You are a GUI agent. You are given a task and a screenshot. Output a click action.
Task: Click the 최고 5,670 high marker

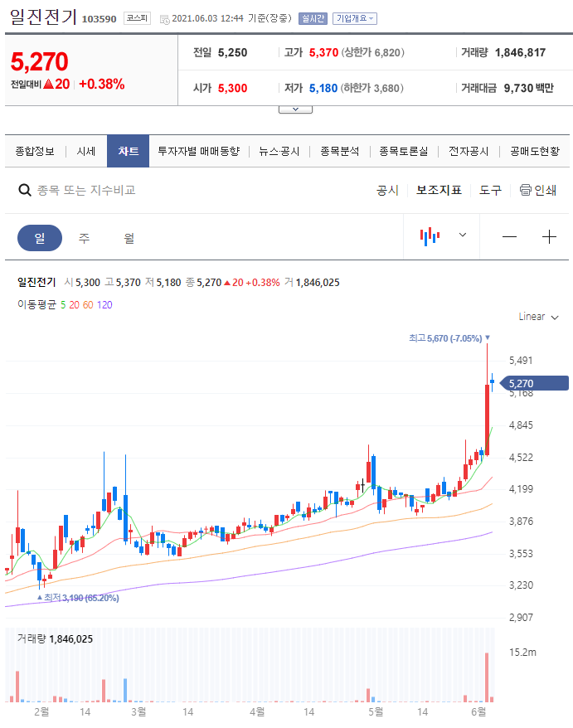point(449,338)
